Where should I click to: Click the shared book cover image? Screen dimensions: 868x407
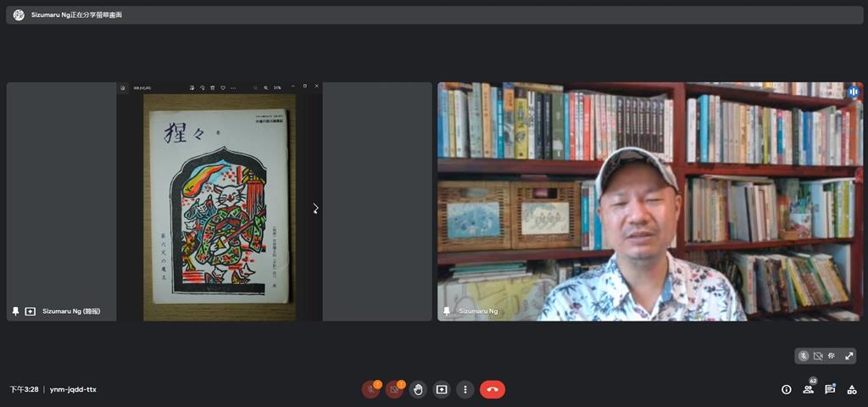(x=220, y=206)
